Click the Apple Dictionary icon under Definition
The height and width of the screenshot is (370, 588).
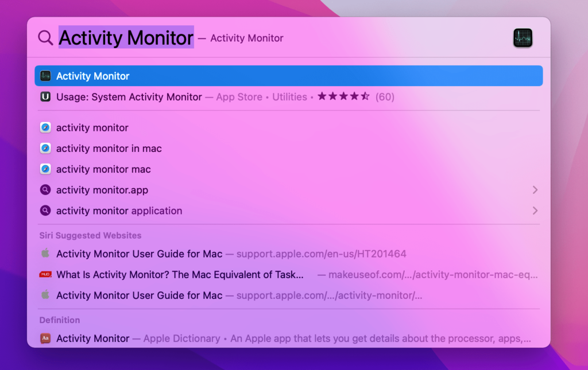coord(45,338)
